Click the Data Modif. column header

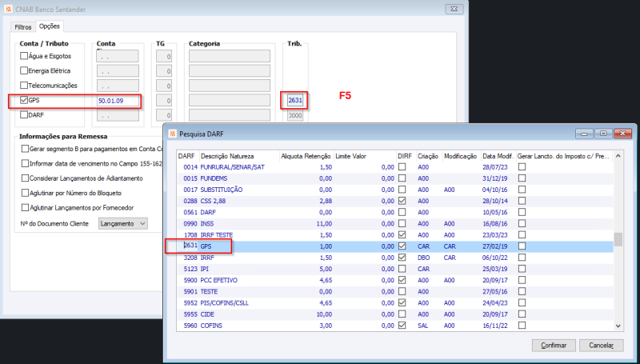point(498,156)
